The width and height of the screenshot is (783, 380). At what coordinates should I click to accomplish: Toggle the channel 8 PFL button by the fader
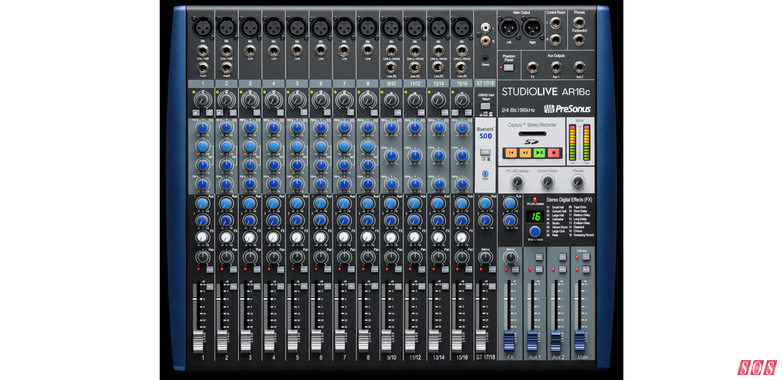(x=375, y=287)
